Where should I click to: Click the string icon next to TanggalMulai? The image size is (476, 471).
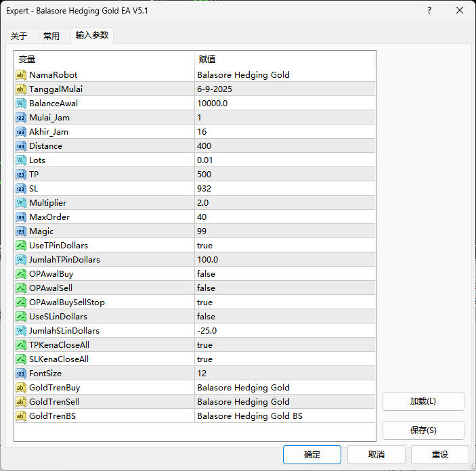point(20,89)
